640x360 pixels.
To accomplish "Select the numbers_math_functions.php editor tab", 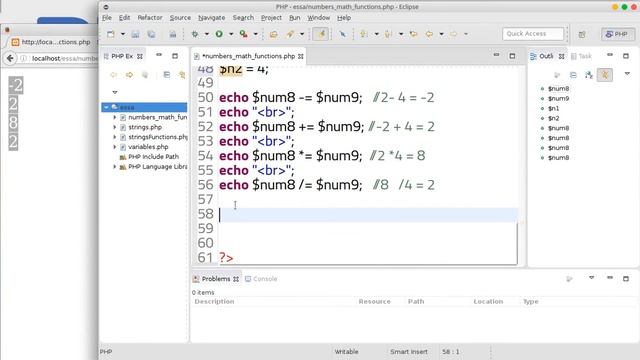I will (249, 56).
